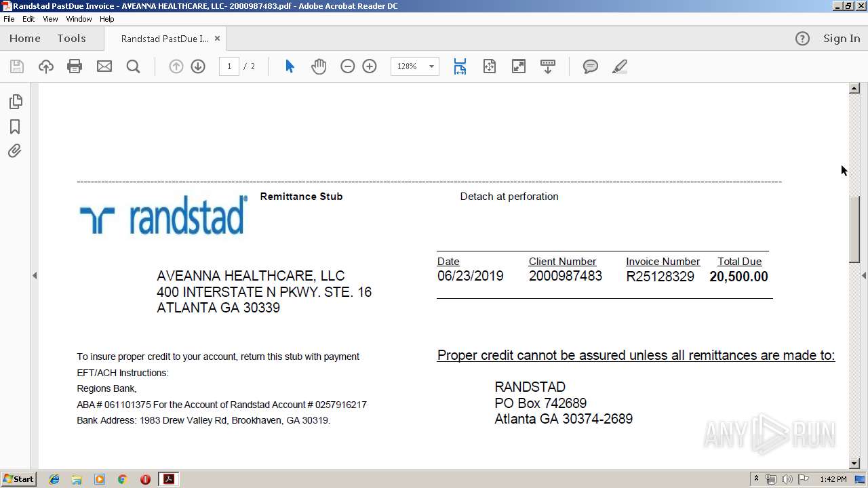Image resolution: width=868 pixels, height=488 pixels.
Task: Open the Window menu
Action: [x=79, y=19]
